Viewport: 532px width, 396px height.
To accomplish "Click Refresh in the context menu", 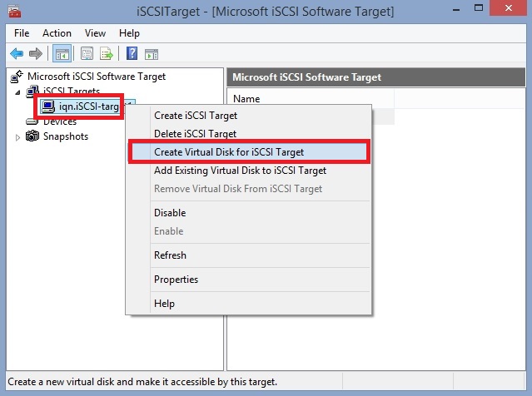I will [x=249, y=255].
